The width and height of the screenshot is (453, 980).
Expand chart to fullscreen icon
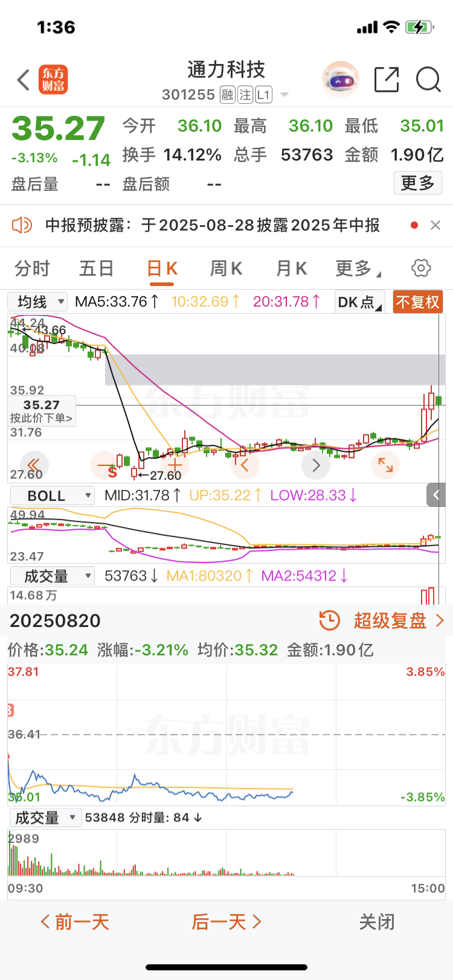(385, 465)
